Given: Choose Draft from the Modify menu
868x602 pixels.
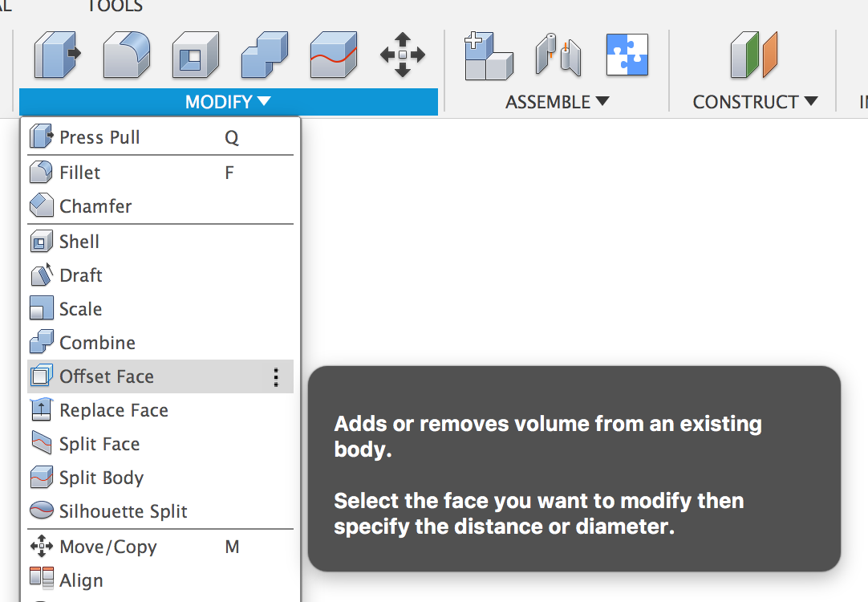Looking at the screenshot, I should pos(160,275).
